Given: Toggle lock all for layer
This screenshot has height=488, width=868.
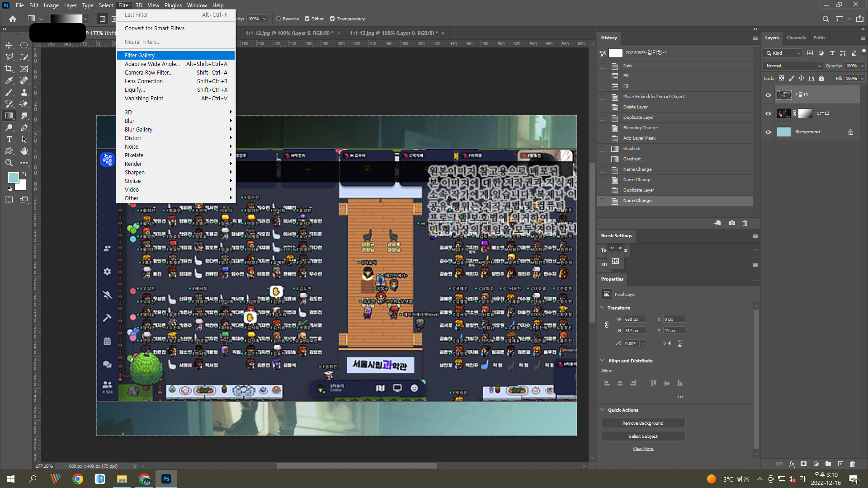Looking at the screenshot, I should point(821,79).
